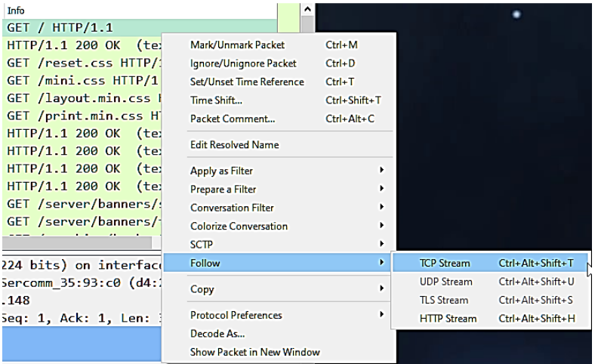Screen dimensions: 595x364
Task: Open the Colorize Conversation submenu
Action: [x=279, y=227]
